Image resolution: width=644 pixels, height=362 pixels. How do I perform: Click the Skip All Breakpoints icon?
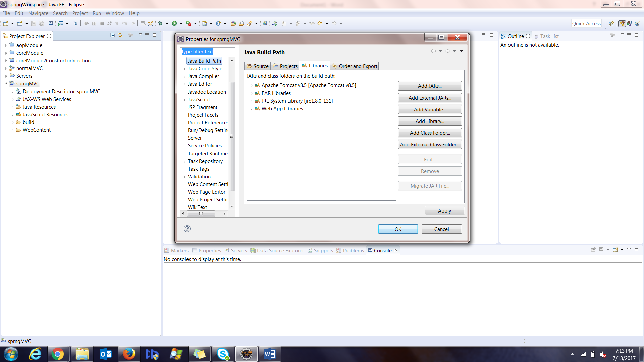[76, 23]
